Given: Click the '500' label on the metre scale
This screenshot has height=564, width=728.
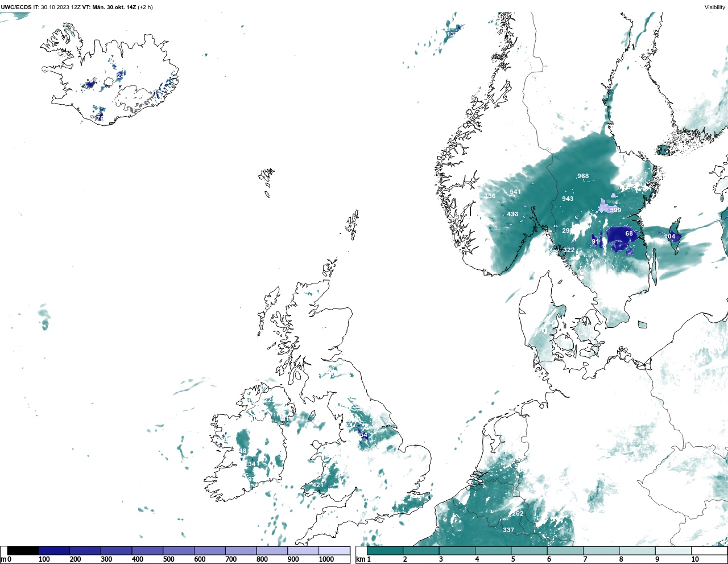Looking at the screenshot, I should point(168,559).
